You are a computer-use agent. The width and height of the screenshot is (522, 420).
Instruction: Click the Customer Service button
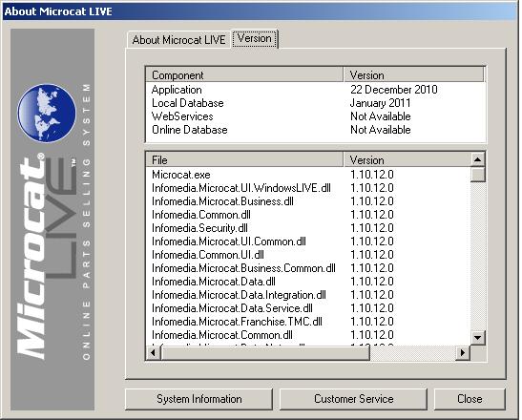[x=353, y=399]
